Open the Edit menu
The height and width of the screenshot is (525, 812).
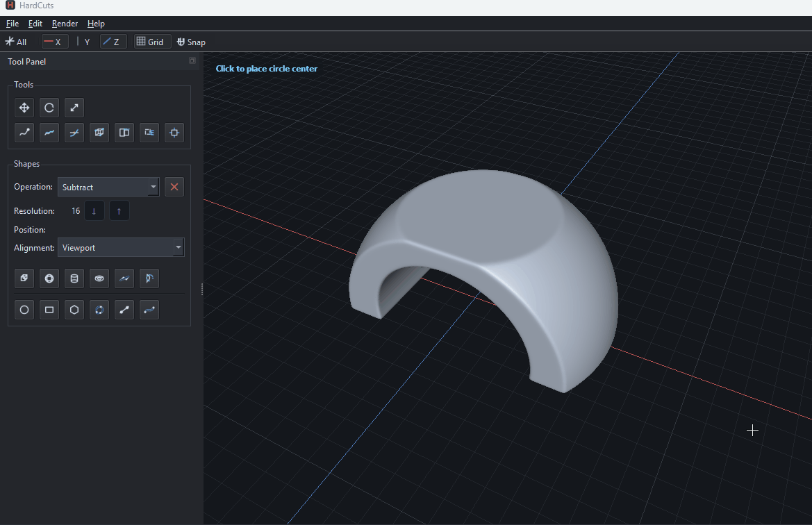(x=35, y=24)
